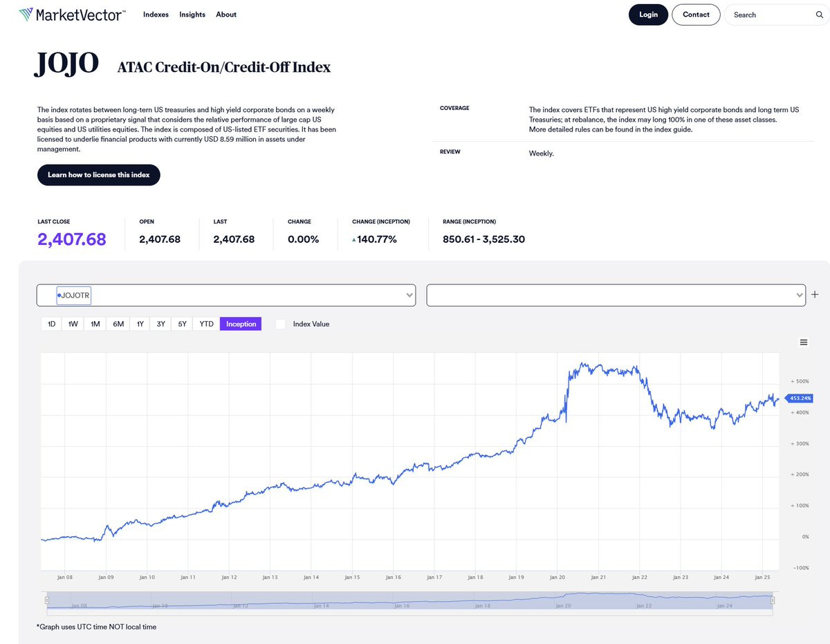The image size is (830, 644).
Task: Switch chart to YTD range
Action: click(x=206, y=324)
